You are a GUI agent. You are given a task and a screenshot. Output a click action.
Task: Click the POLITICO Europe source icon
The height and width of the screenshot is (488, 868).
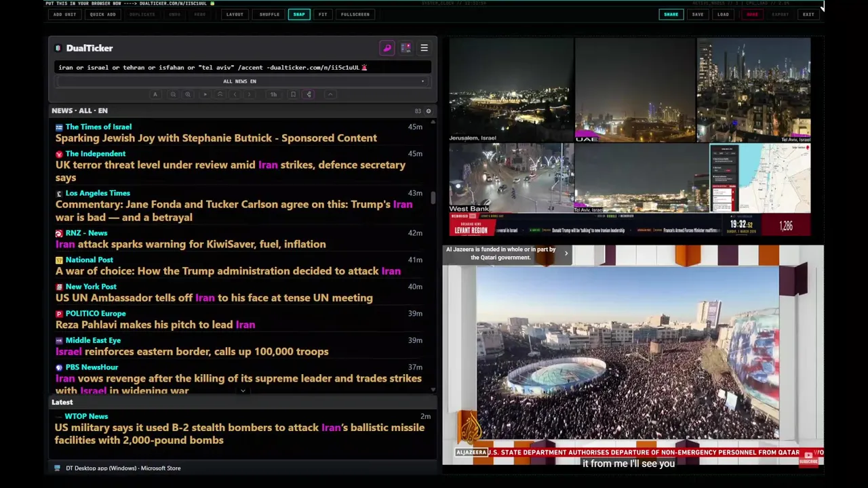[x=59, y=314]
